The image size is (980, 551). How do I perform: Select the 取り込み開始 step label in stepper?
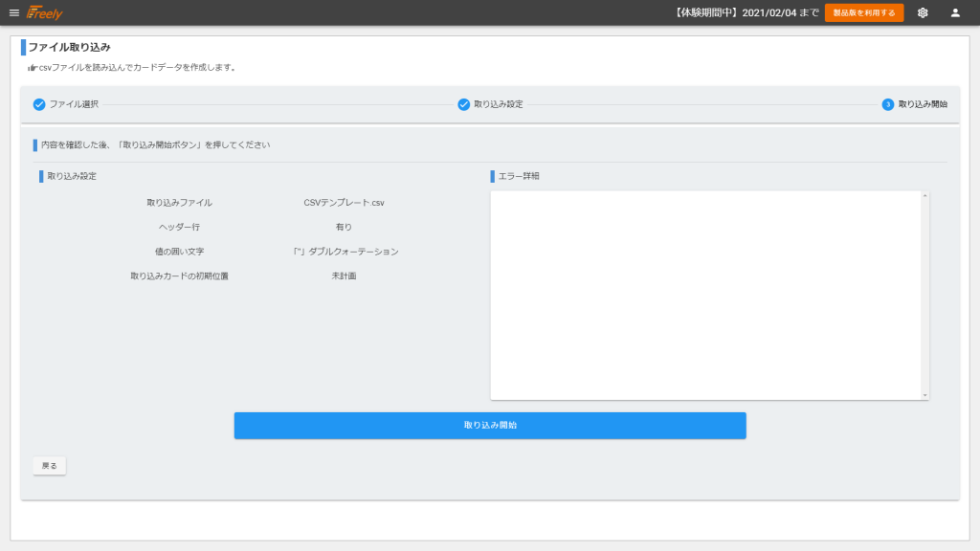point(923,104)
